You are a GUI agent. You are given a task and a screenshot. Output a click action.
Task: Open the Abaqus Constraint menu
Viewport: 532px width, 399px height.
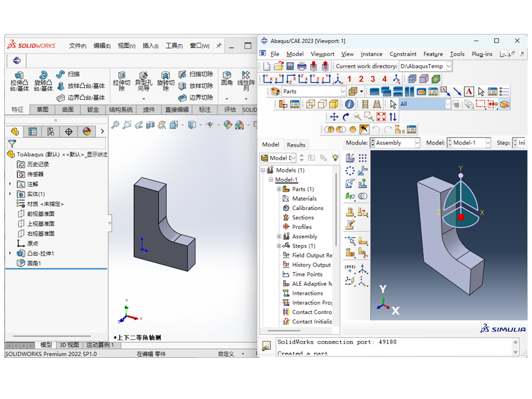pyautogui.click(x=403, y=54)
